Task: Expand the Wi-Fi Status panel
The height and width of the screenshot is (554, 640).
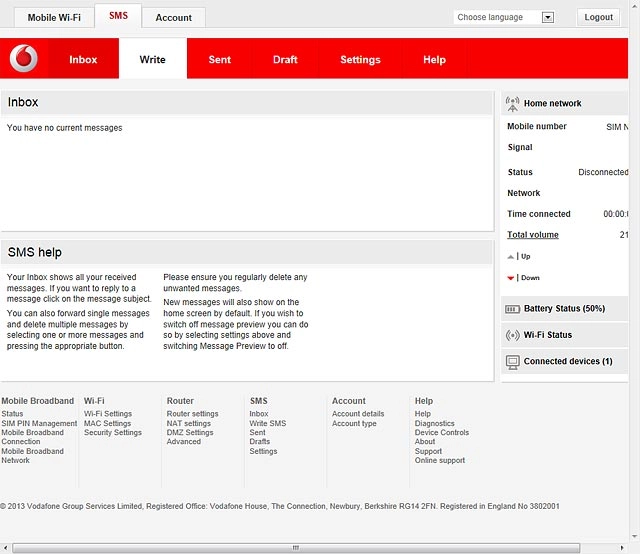Action: click(x=564, y=335)
